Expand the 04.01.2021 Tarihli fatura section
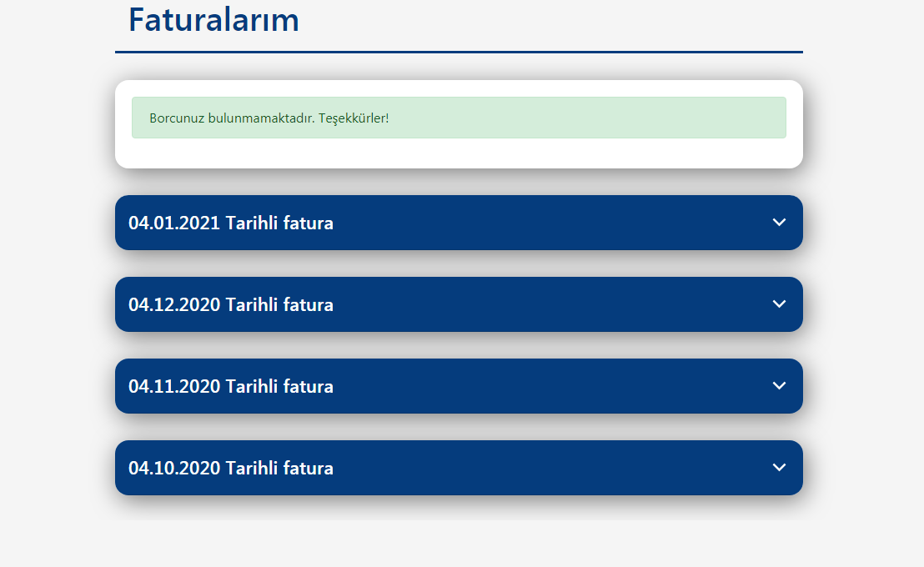 pyautogui.click(x=459, y=223)
